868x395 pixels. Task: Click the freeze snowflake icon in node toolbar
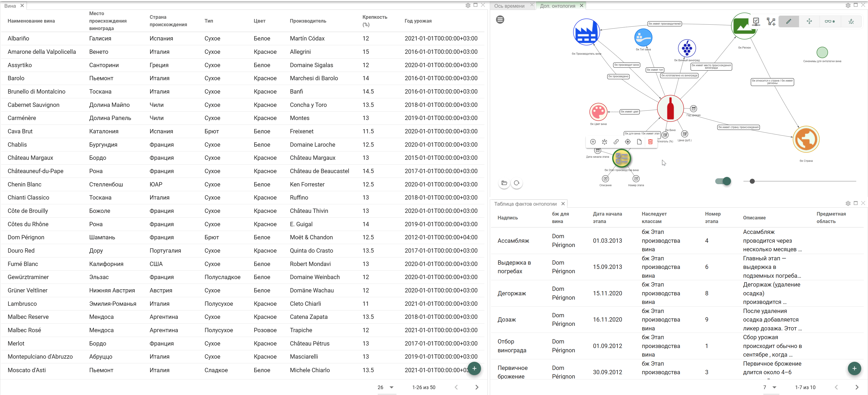pyautogui.click(x=604, y=142)
